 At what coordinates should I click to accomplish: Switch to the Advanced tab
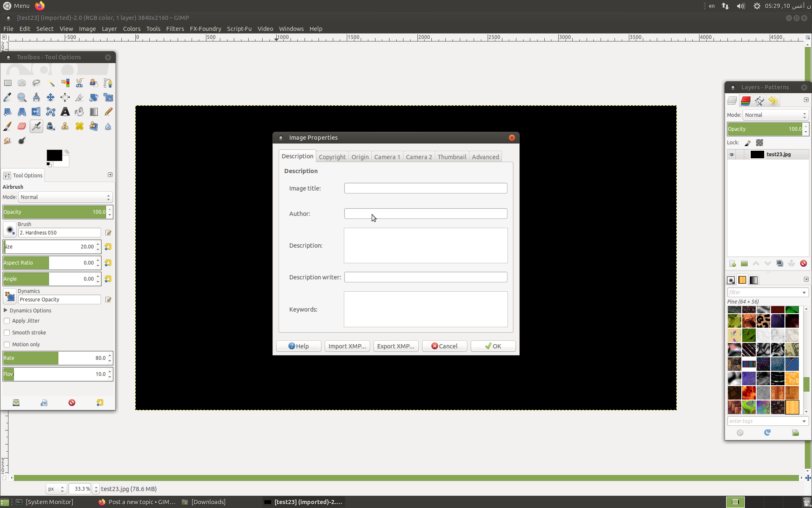click(485, 157)
